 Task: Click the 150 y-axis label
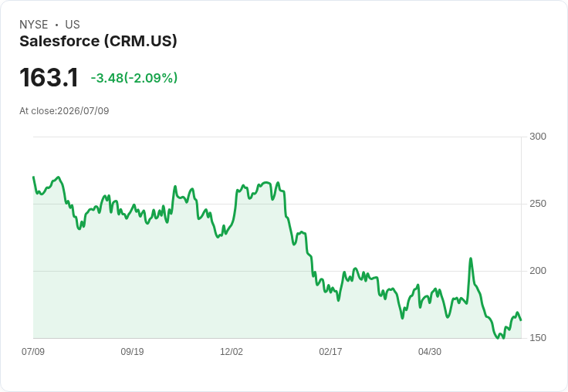coord(538,338)
